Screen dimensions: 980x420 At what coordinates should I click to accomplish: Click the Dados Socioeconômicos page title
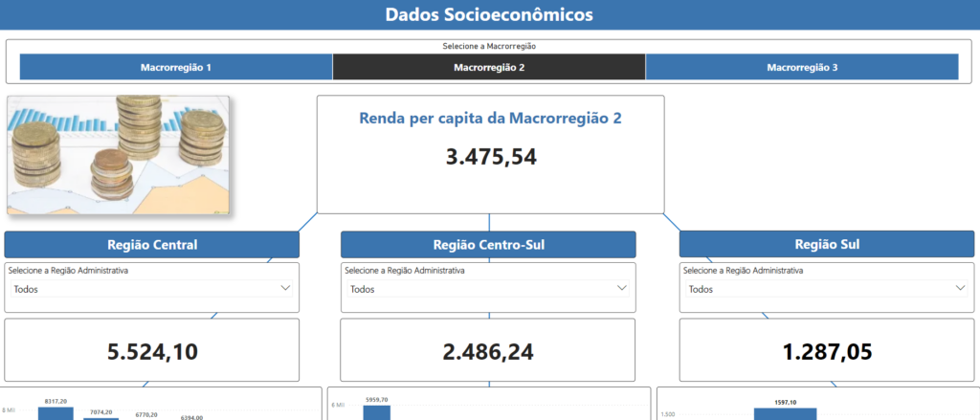[x=489, y=14]
